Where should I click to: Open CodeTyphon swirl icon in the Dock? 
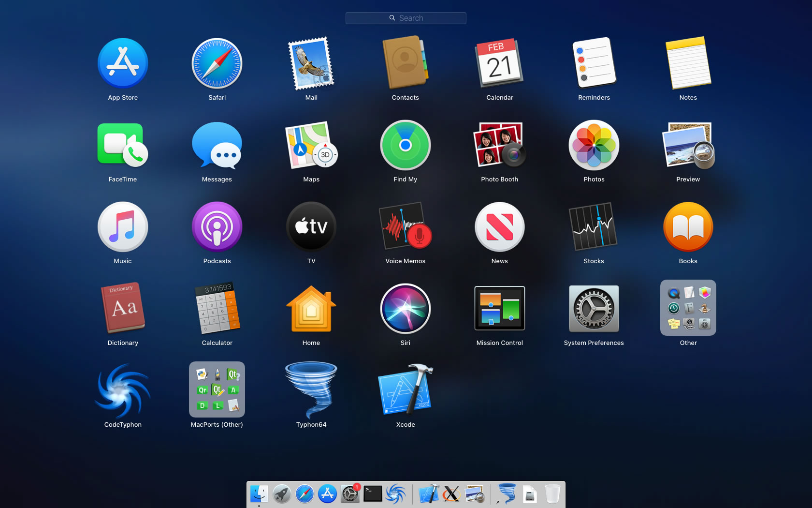pos(395,494)
